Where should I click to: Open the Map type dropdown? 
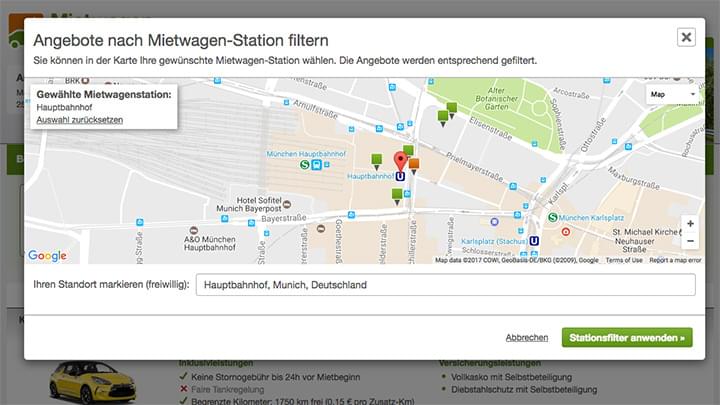coord(672,94)
